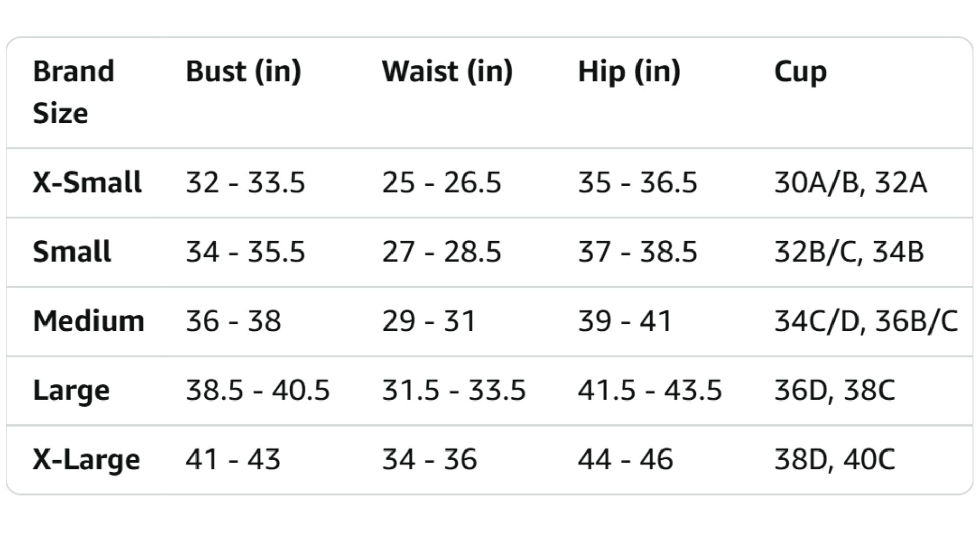Click the Brand Size column header
980x551 pixels.
click(x=73, y=92)
